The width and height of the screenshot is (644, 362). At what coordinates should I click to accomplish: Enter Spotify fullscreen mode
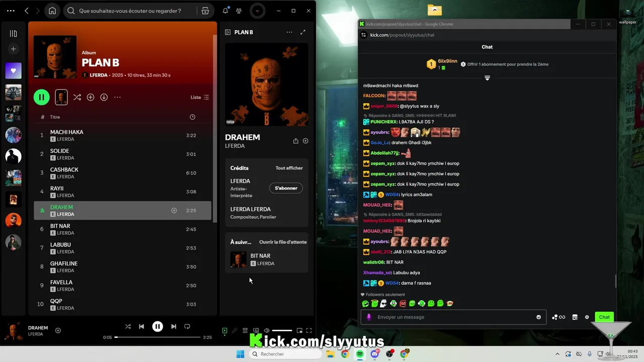pyautogui.click(x=309, y=330)
